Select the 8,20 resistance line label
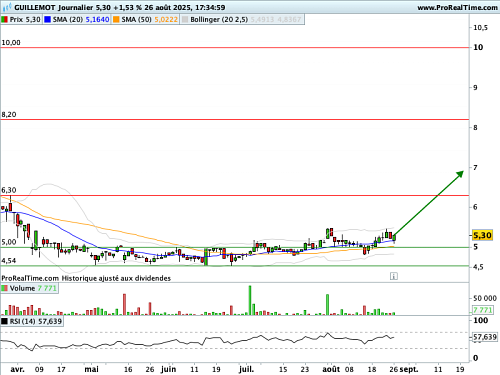Screen dimensions: 500x375 tap(9, 115)
